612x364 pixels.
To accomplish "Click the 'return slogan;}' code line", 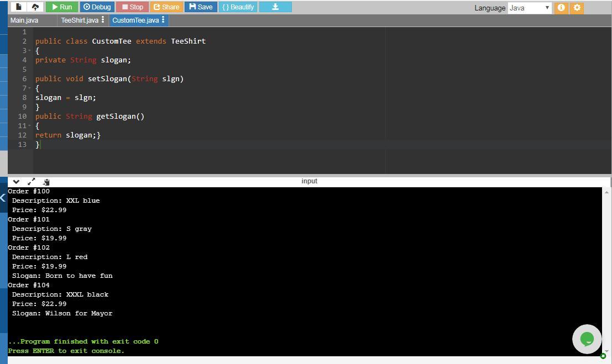I will tap(68, 135).
